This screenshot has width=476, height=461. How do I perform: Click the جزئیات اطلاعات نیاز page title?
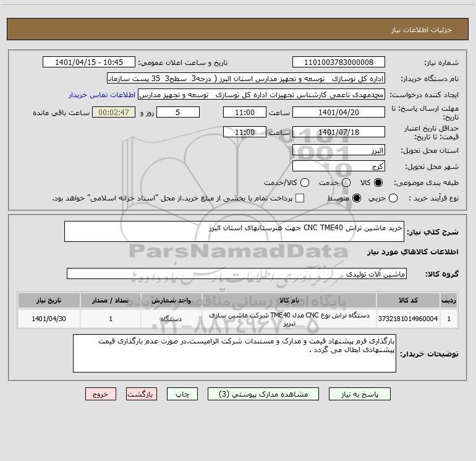click(422, 30)
